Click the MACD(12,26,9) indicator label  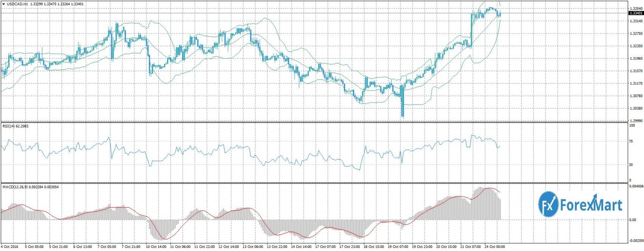click(x=16, y=186)
